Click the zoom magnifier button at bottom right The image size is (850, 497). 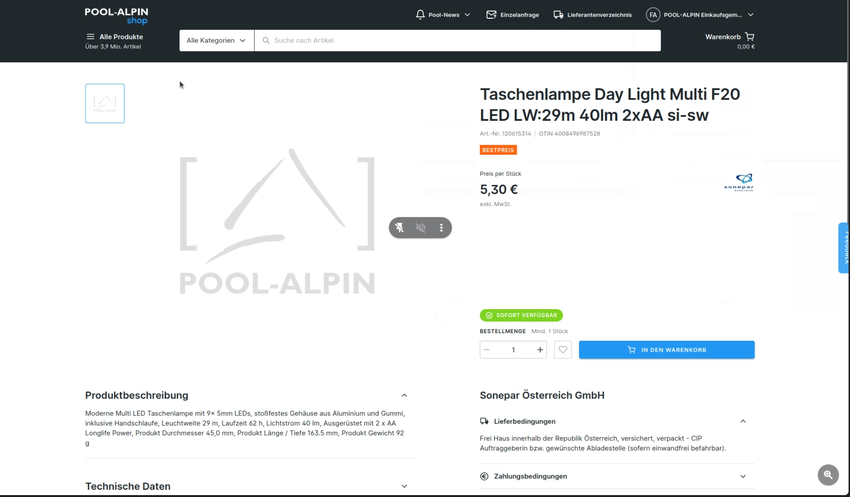coord(828,475)
